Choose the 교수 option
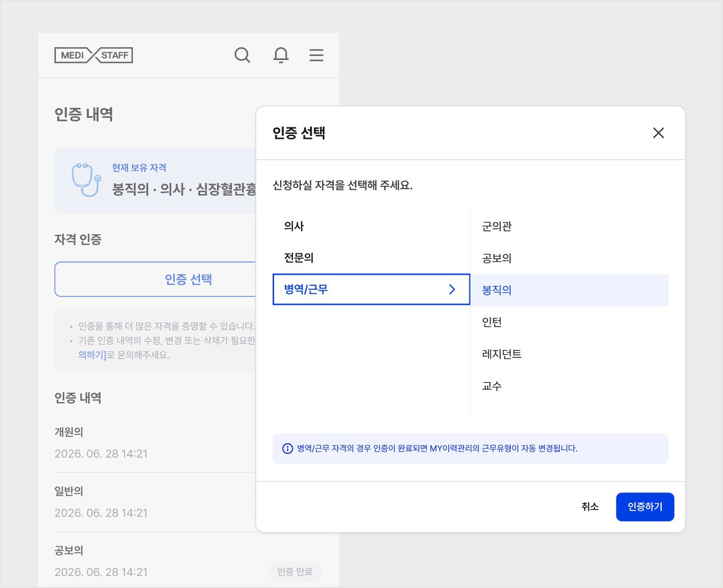This screenshot has height=588, width=723. [x=492, y=386]
